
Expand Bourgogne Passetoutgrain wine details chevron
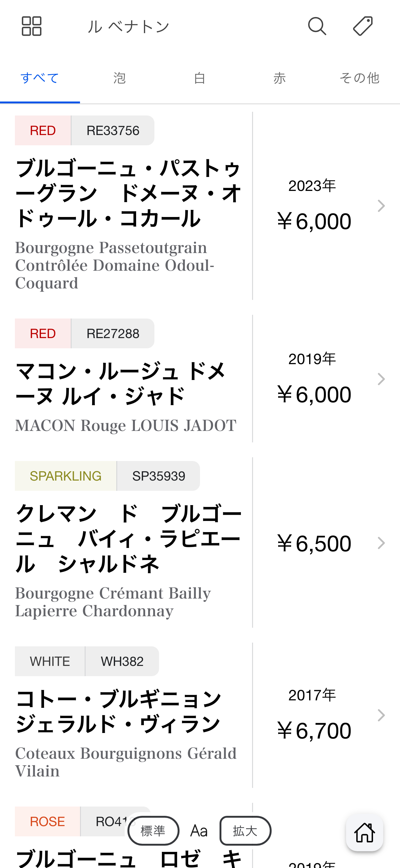point(381,206)
